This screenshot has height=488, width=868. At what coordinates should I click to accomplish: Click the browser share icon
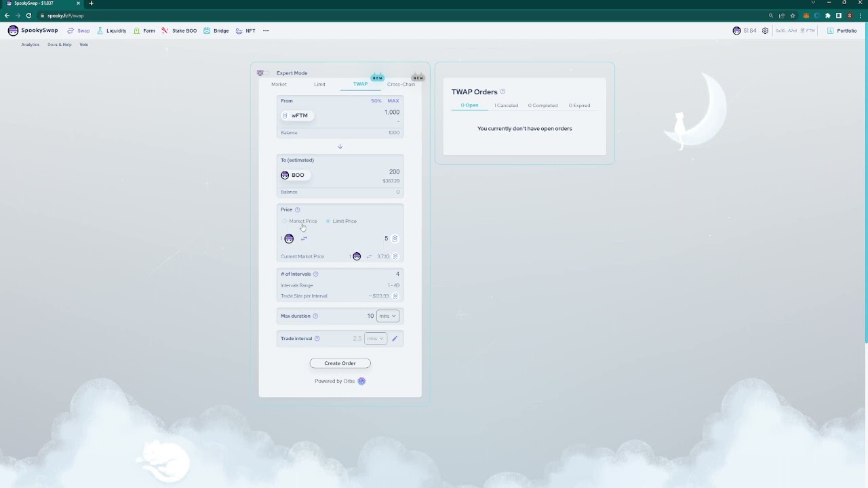point(782,16)
